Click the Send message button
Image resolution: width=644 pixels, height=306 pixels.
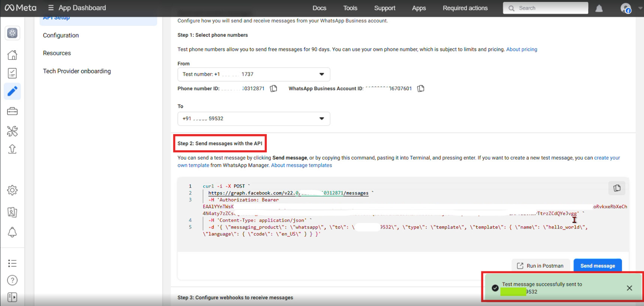pyautogui.click(x=598, y=266)
